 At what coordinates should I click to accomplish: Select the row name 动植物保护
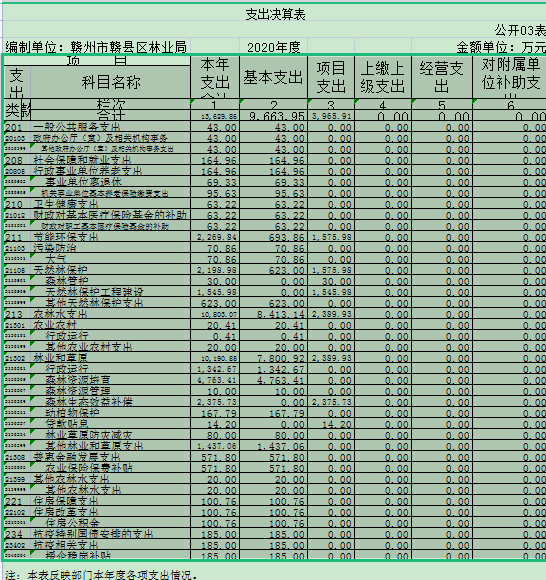coord(73,413)
